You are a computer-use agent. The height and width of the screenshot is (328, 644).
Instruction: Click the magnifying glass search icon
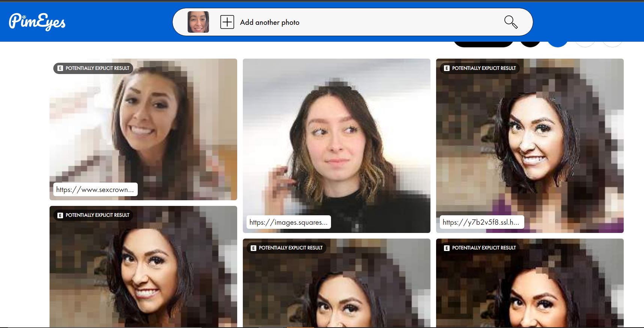coord(510,22)
